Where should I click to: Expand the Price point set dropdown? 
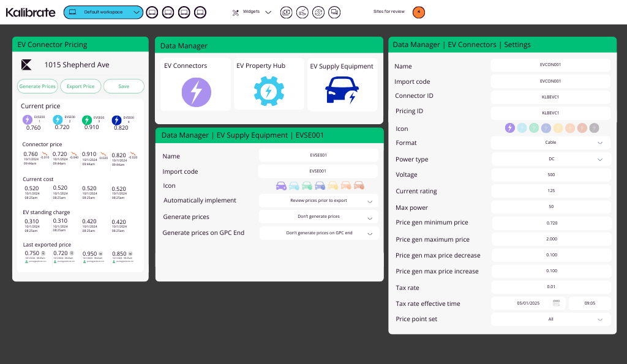click(x=551, y=319)
